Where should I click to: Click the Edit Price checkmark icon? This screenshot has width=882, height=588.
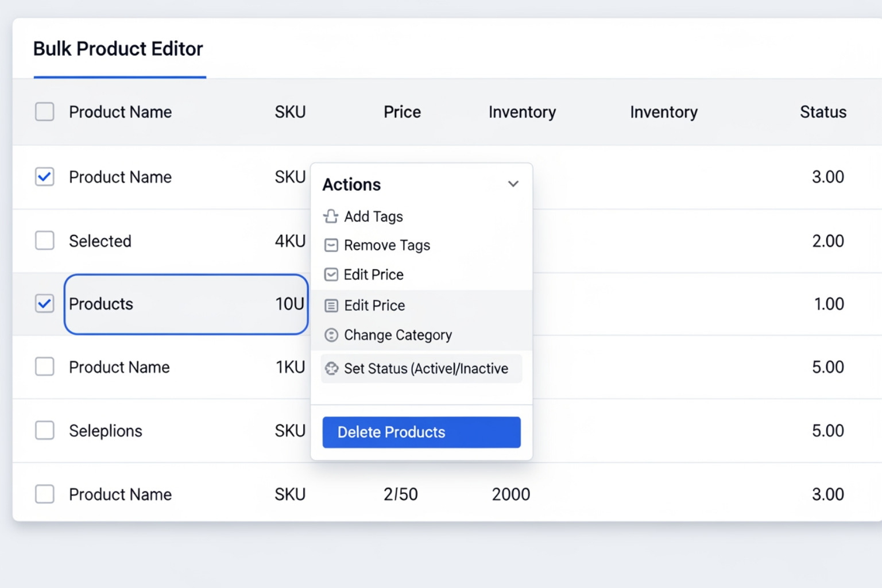[x=331, y=274]
